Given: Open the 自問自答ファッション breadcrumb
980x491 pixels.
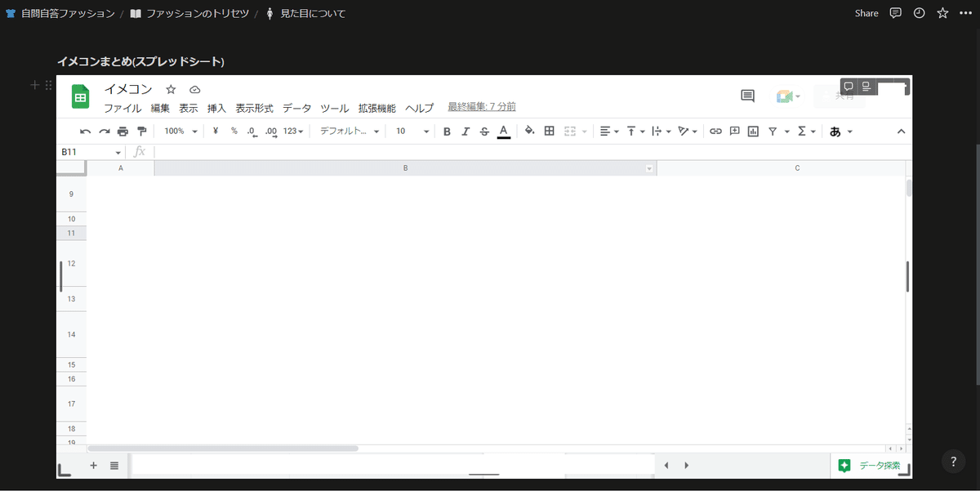Looking at the screenshot, I should click(x=60, y=13).
